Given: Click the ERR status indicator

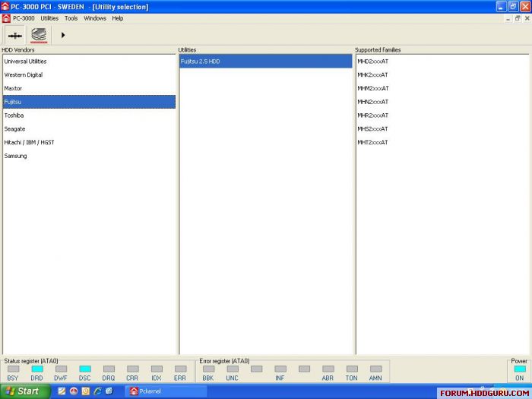Looking at the screenshot, I should pos(181,369).
